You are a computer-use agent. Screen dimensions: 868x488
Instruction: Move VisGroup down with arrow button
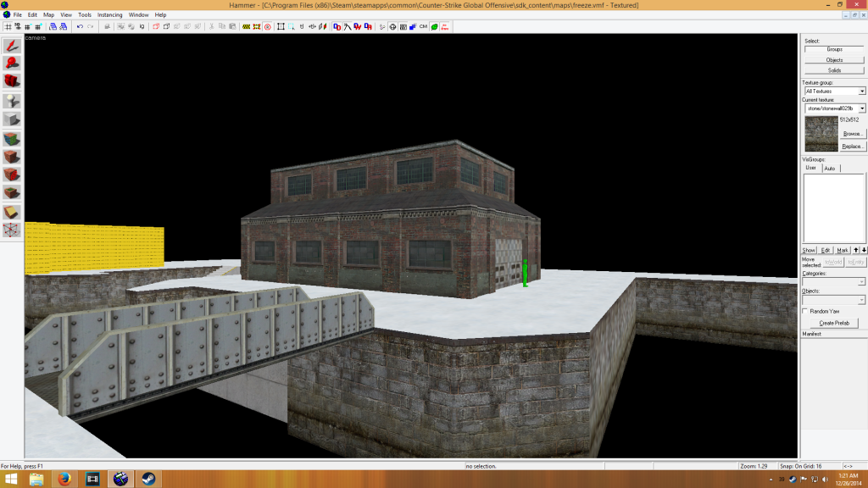[x=864, y=250]
